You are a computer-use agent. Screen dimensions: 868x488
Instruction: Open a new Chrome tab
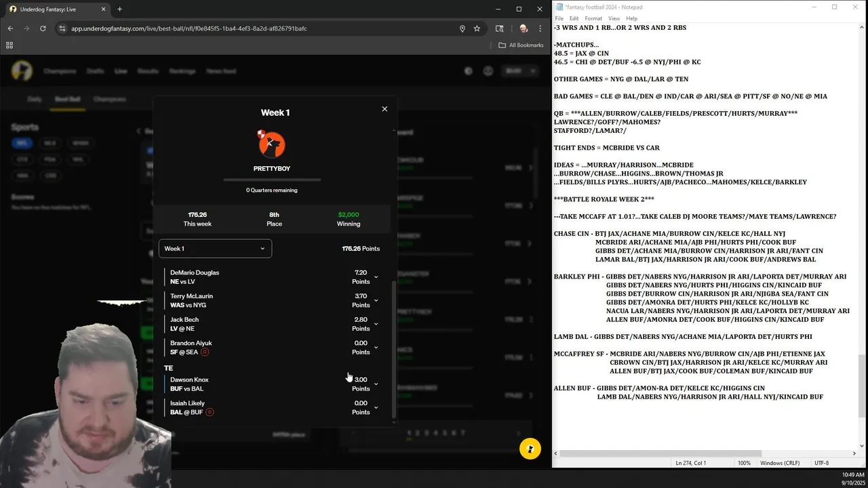(119, 9)
